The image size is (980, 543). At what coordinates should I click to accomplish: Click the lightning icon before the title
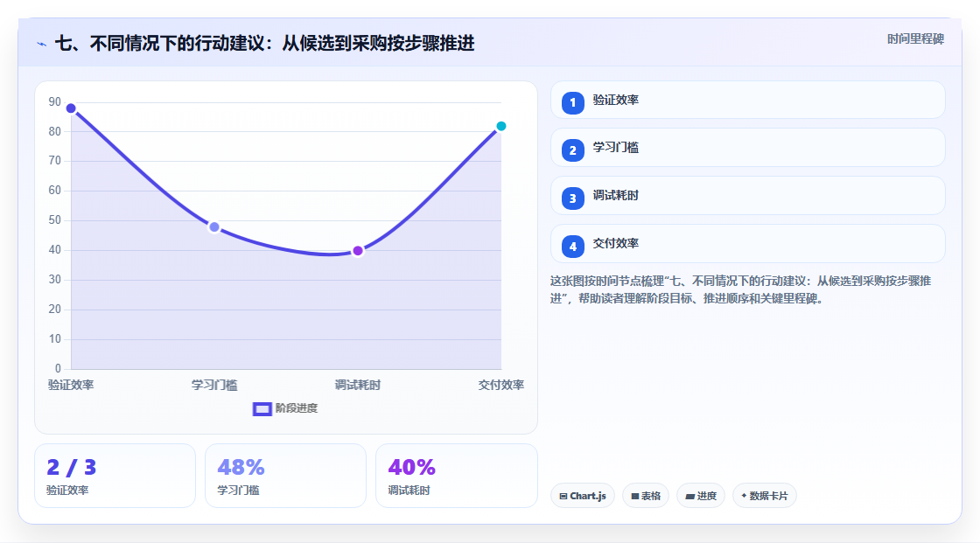(x=42, y=44)
